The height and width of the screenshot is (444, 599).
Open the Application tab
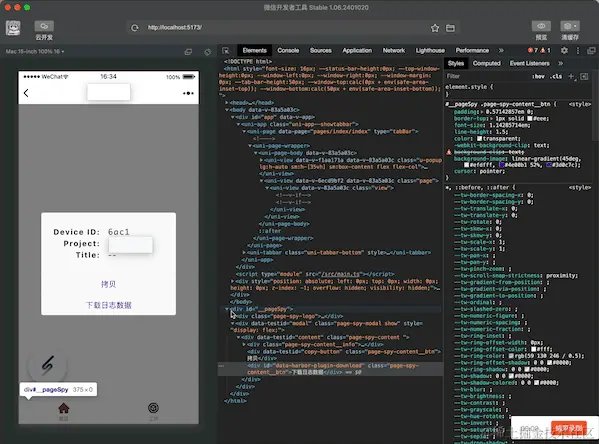(x=357, y=50)
